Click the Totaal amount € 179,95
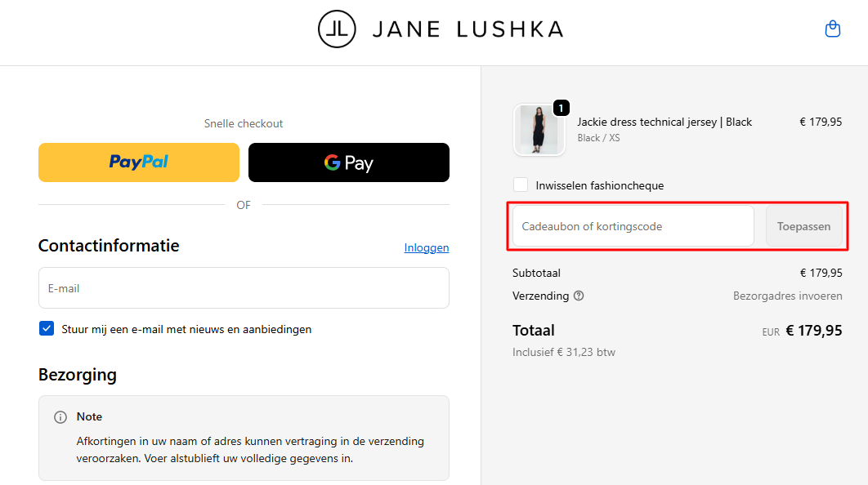The width and height of the screenshot is (868, 485). tap(813, 331)
